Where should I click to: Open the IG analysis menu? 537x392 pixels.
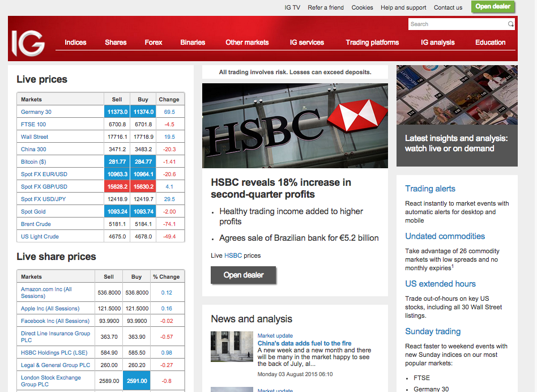point(438,42)
